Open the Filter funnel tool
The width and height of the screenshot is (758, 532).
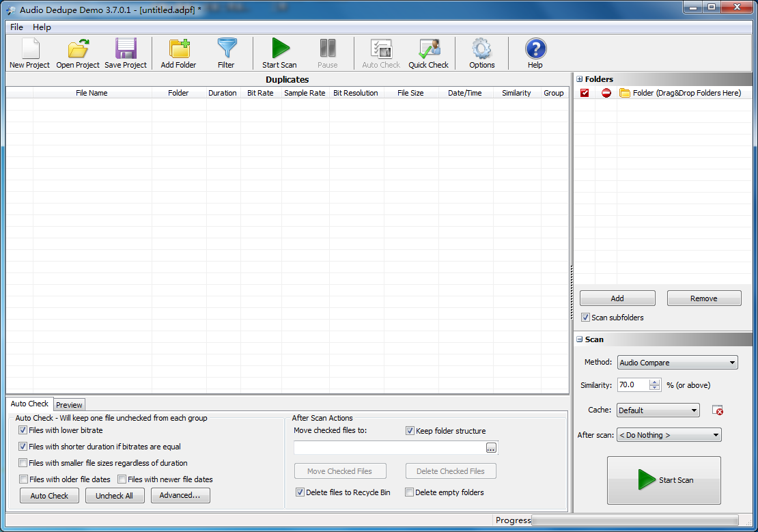(x=226, y=53)
